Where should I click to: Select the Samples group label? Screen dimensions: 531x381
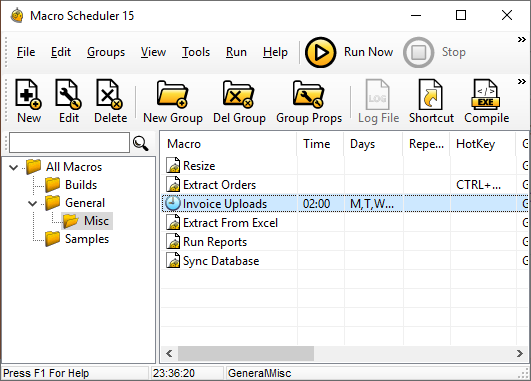[x=87, y=239]
